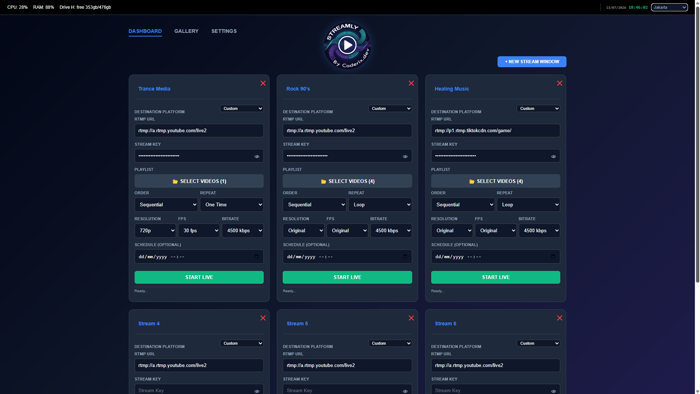700x394 pixels.
Task: Start live for Rock 90's
Action: coord(347,277)
